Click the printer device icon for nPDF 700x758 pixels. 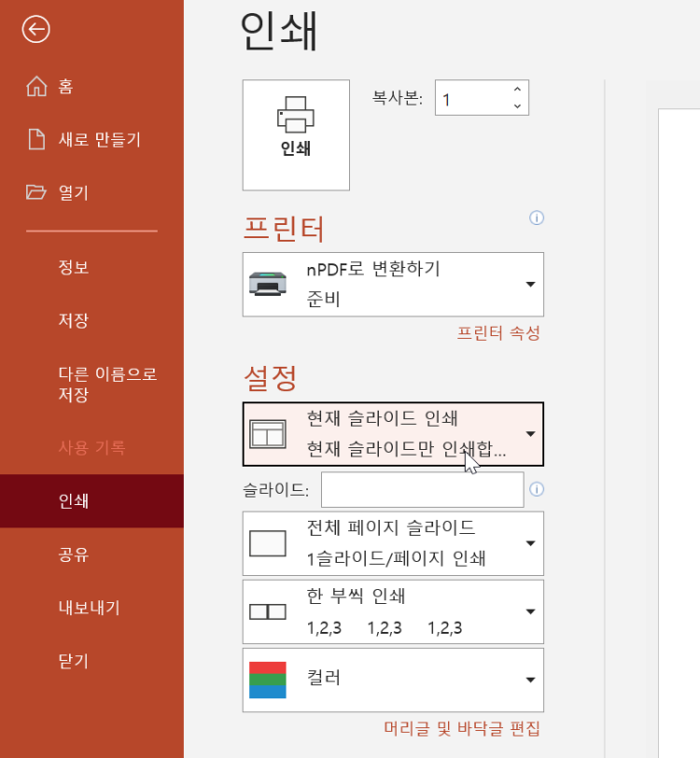(x=268, y=284)
